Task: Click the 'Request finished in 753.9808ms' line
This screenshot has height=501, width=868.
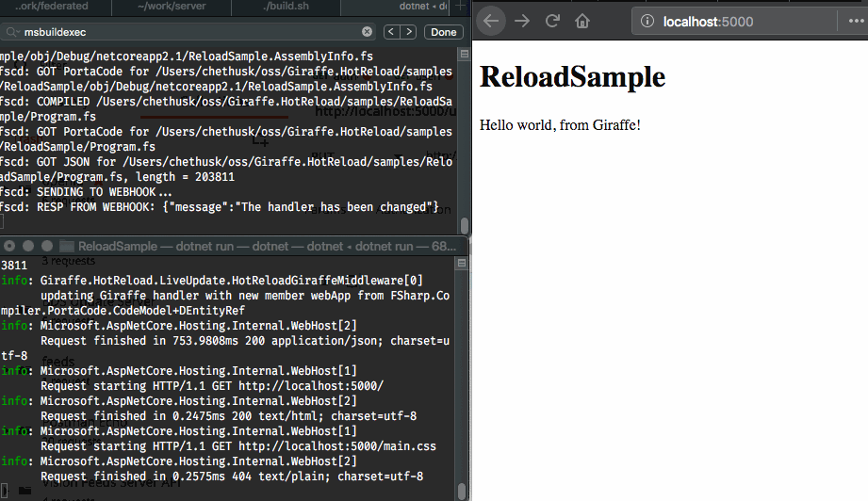Action: 245,341
